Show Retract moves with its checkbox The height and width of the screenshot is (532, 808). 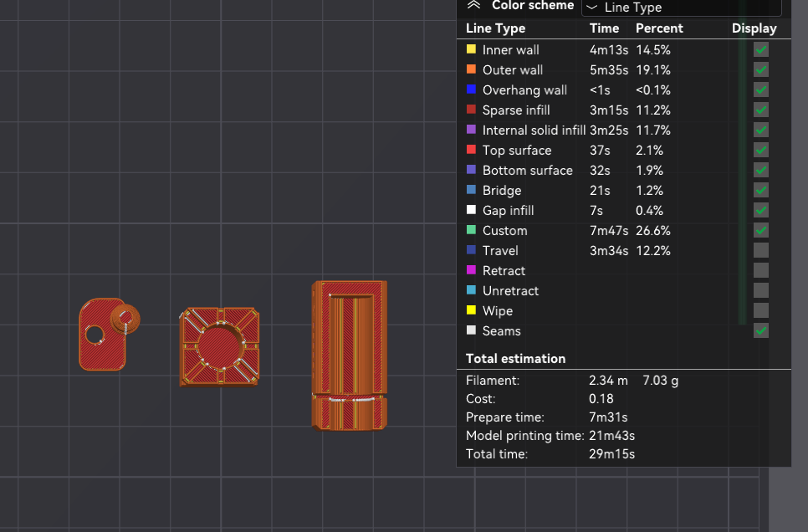[761, 271]
